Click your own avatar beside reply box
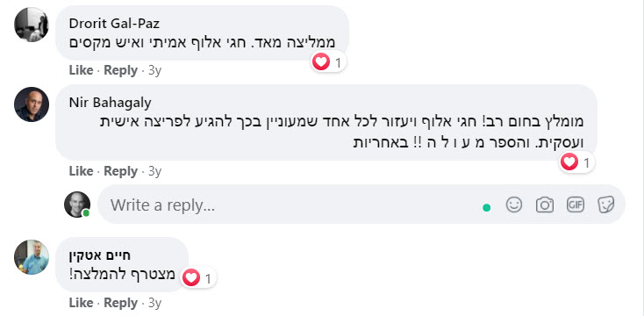The width and height of the screenshot is (644, 316). 77,205
